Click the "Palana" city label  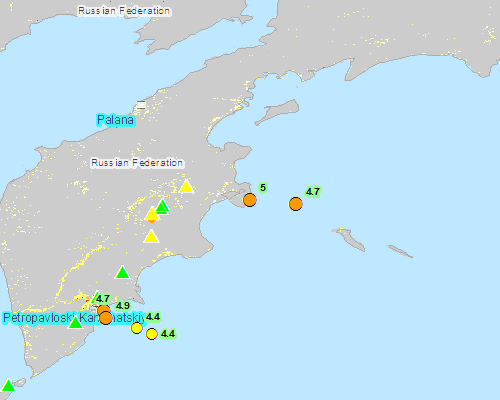pyautogui.click(x=116, y=120)
